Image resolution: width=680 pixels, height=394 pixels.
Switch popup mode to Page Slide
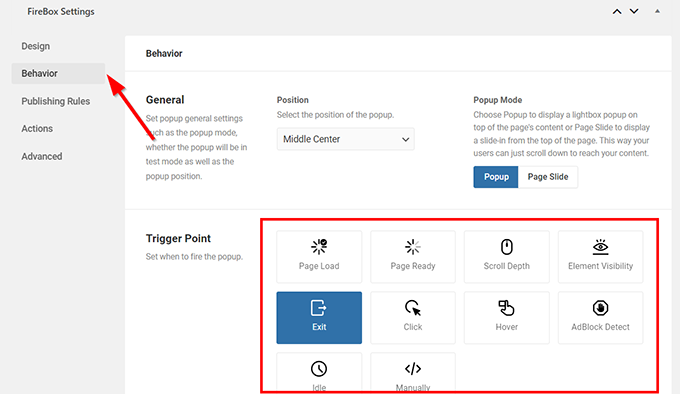click(548, 177)
